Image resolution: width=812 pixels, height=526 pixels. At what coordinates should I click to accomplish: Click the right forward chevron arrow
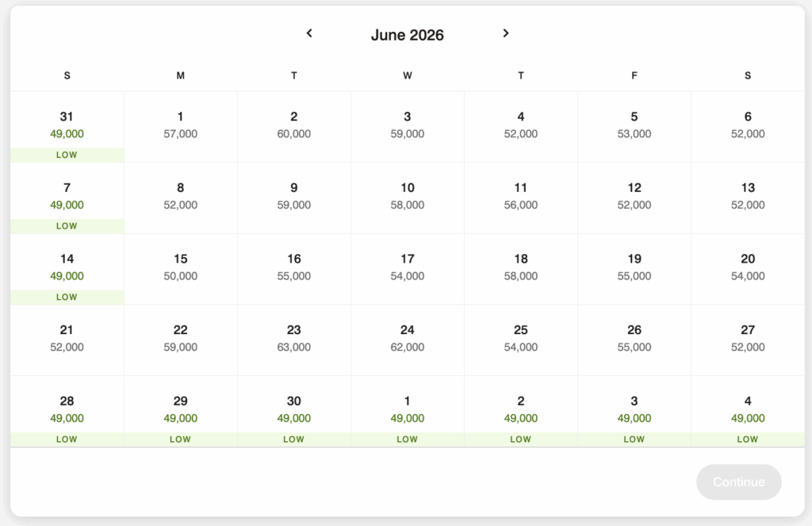505,33
